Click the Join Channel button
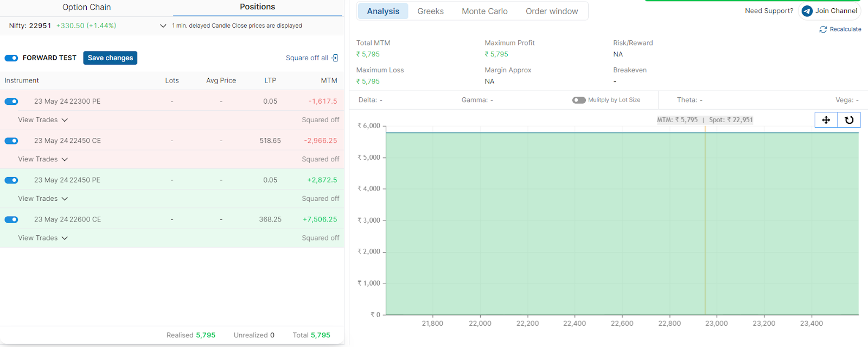 (x=829, y=11)
